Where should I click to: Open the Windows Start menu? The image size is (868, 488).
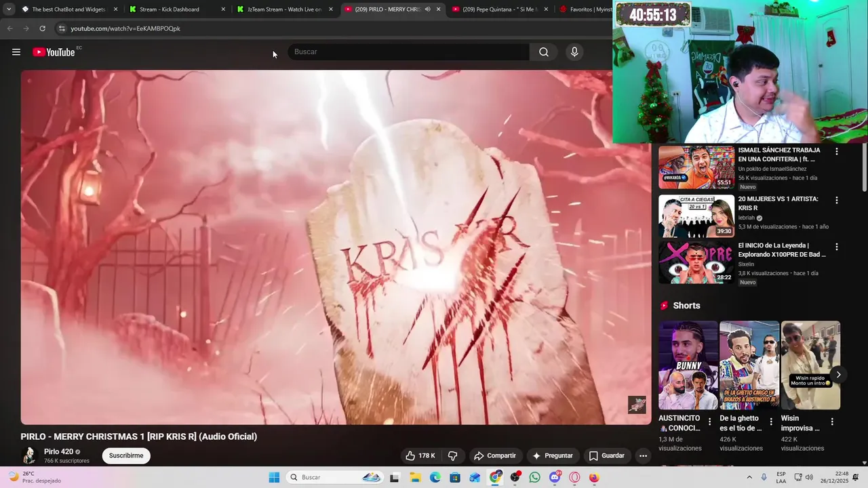(274, 477)
